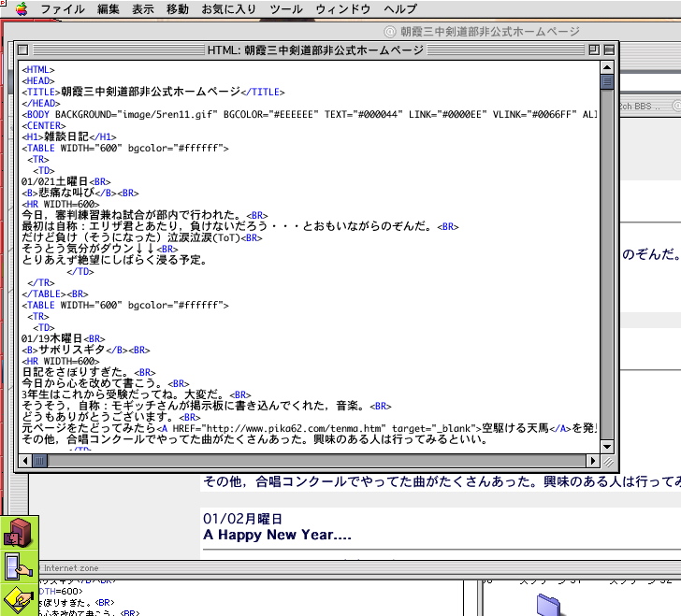Click the source window's vertical scroll down arrow
The height and width of the screenshot is (616, 681).
tap(607, 446)
